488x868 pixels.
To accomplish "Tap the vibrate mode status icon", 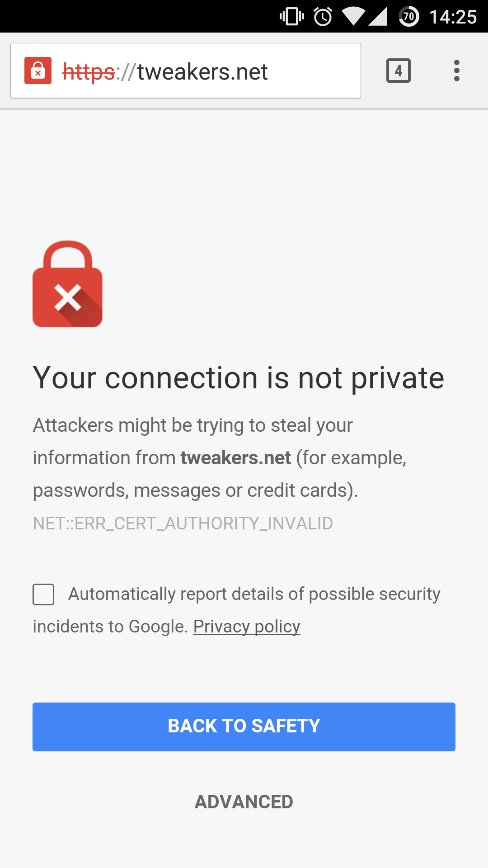I will pos(291,17).
